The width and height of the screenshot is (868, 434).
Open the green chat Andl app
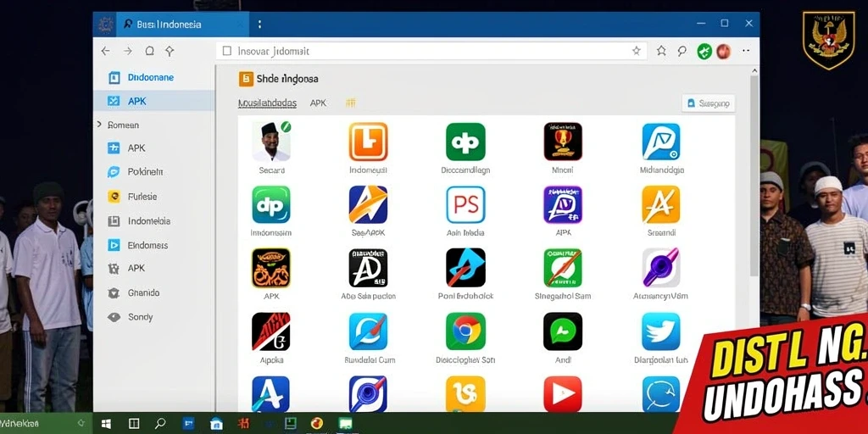pos(563,331)
